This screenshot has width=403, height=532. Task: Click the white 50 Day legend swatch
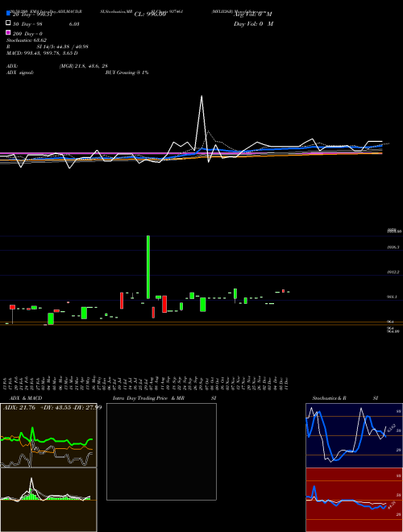point(9,23)
